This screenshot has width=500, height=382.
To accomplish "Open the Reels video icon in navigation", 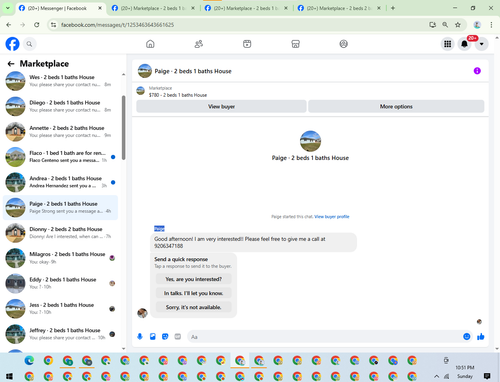I will pos(247,44).
